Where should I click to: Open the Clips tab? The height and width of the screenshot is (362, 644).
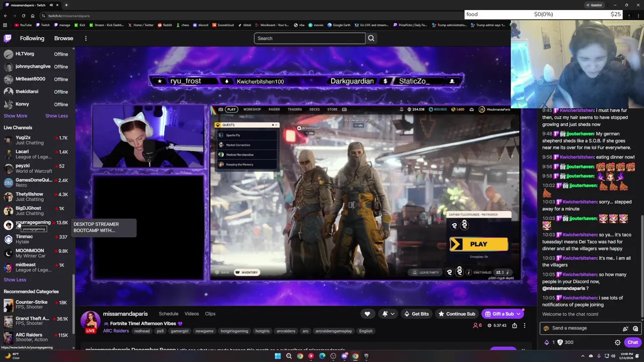pos(210,314)
